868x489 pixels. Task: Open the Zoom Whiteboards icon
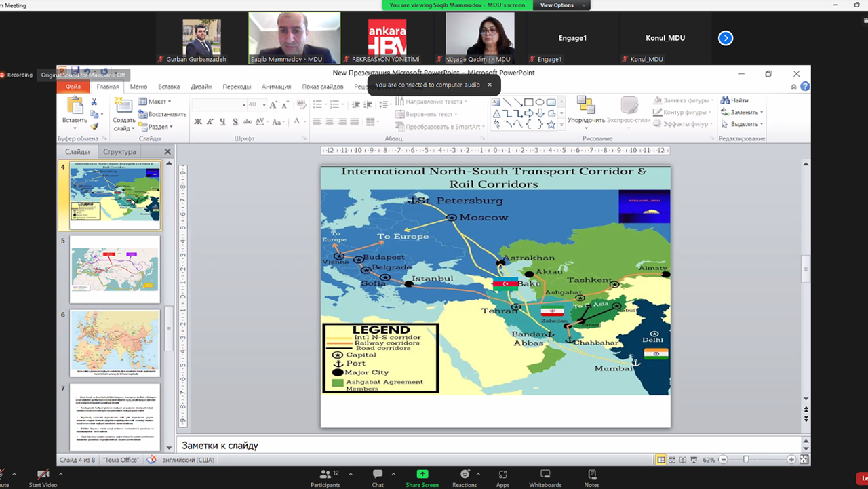[x=545, y=474]
